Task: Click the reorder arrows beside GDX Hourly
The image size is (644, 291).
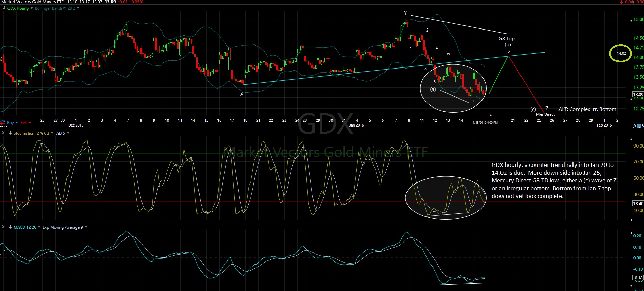Action: 4,8
